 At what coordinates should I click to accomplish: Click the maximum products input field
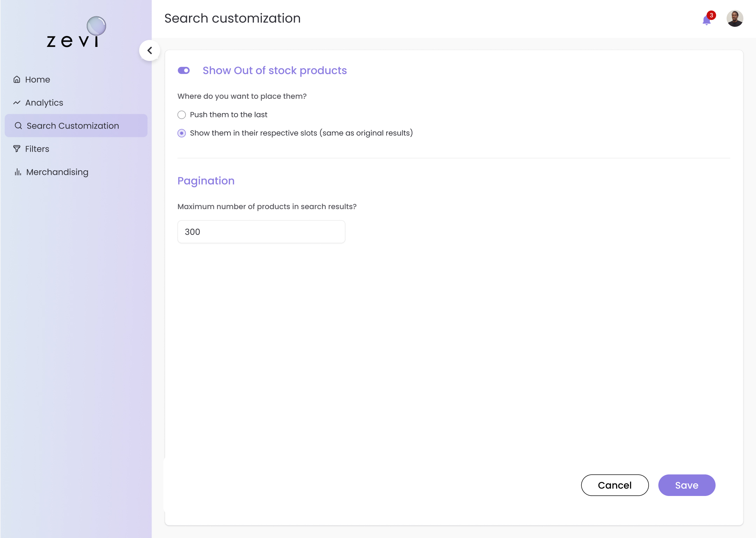point(261,232)
